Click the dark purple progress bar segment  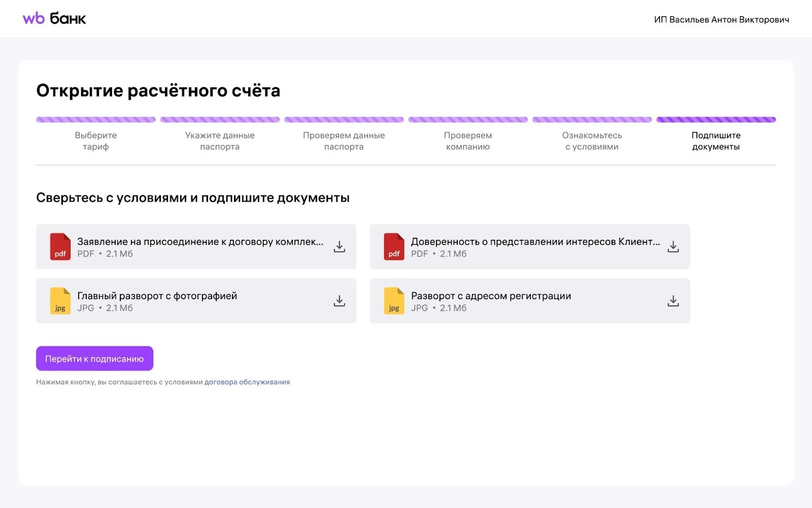[x=716, y=120]
